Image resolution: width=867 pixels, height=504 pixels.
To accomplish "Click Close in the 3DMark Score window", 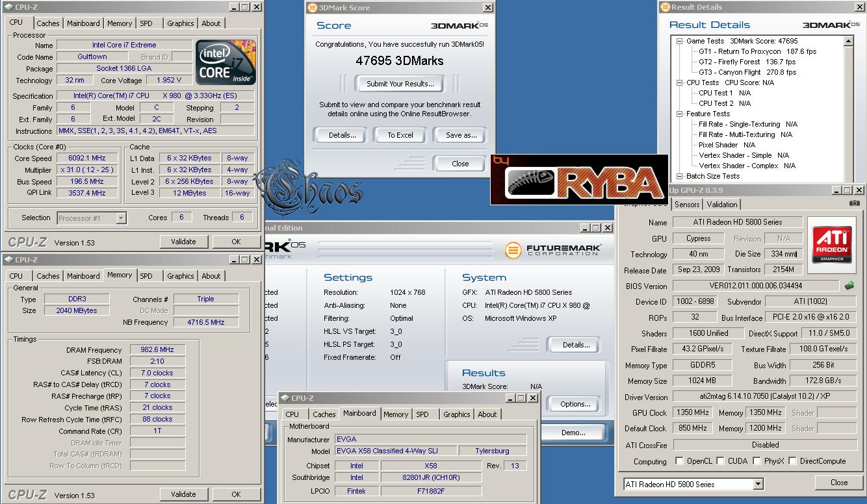I will [460, 164].
